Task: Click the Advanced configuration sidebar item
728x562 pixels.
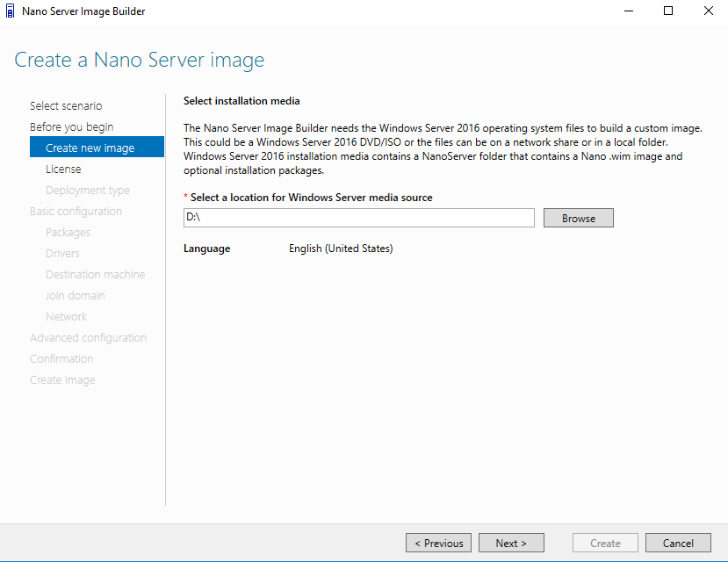Action: [x=88, y=338]
